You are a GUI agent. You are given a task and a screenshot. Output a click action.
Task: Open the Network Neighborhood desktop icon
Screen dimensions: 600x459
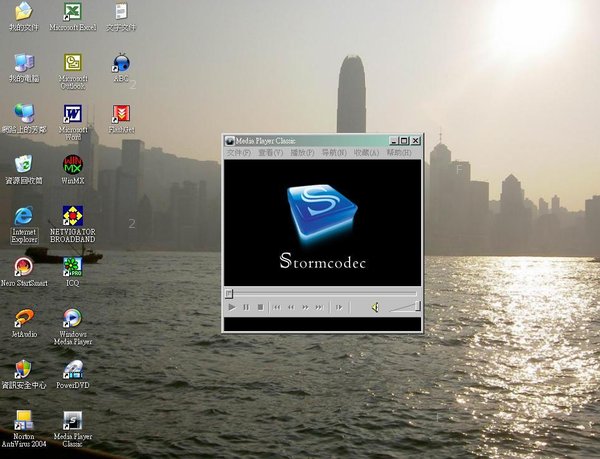(24, 119)
